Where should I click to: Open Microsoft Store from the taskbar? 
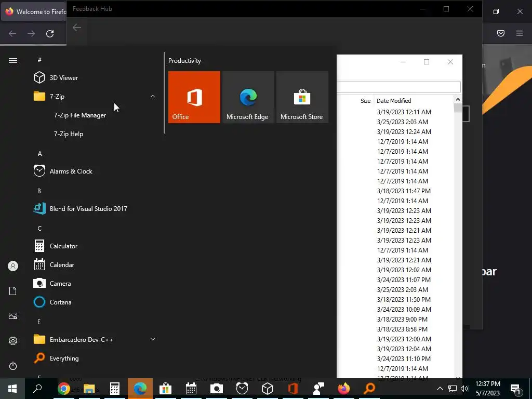[x=166, y=388]
